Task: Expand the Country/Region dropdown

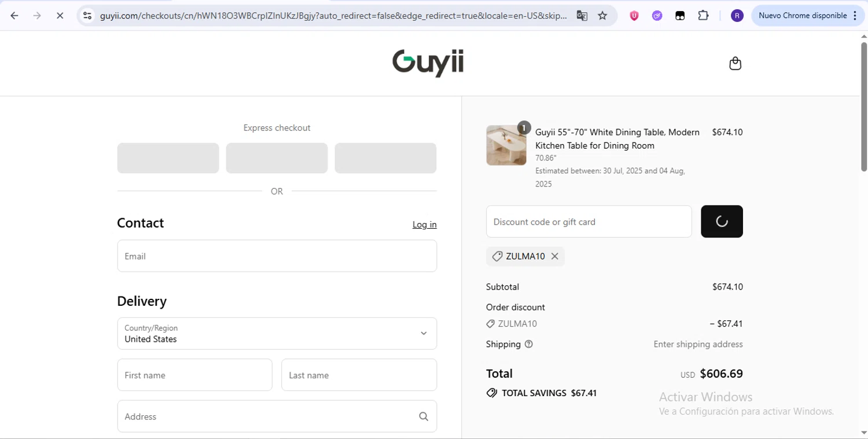Action: [x=277, y=334]
